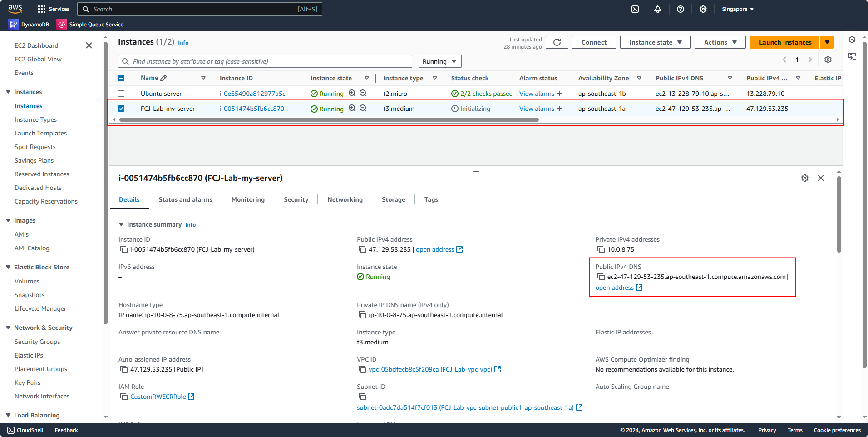The image size is (868, 437).
Task: Click the Launch instances button
Action: (x=785, y=42)
